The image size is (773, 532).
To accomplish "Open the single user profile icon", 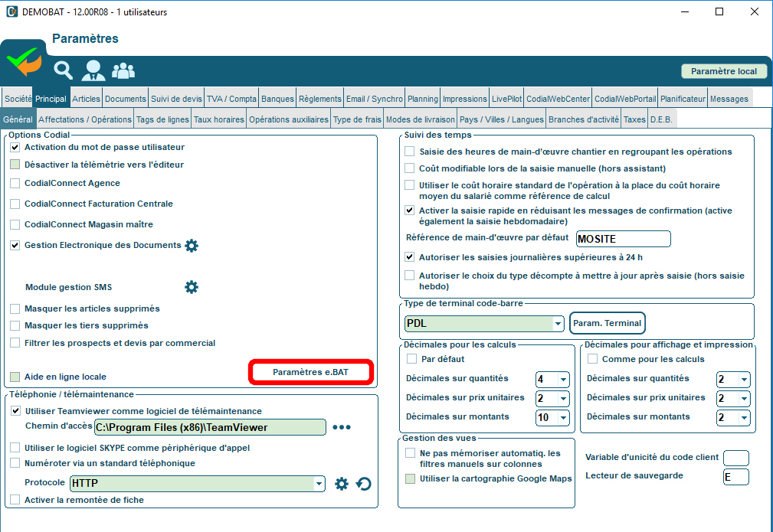I will pyautogui.click(x=93, y=70).
